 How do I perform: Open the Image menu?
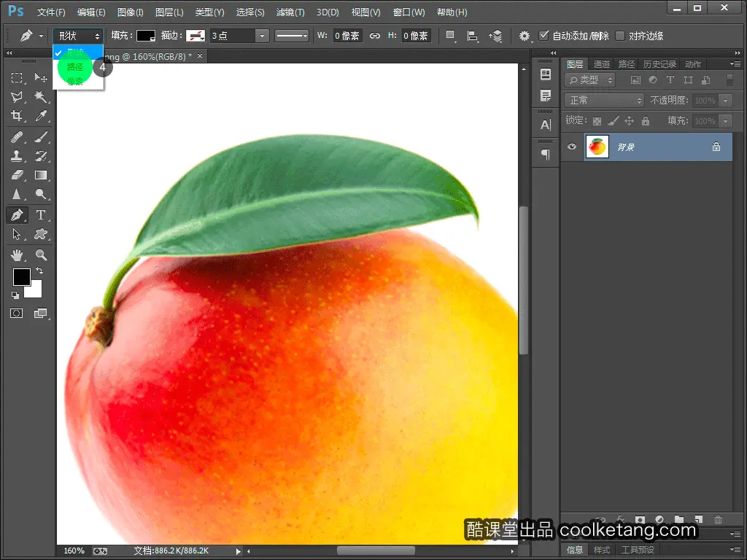[130, 12]
